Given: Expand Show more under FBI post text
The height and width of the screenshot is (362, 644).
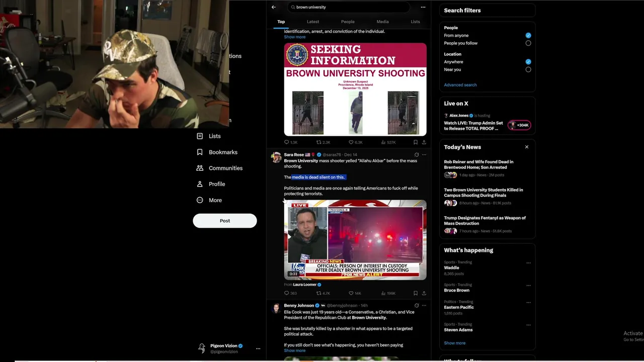Looking at the screenshot, I should 294,37.
